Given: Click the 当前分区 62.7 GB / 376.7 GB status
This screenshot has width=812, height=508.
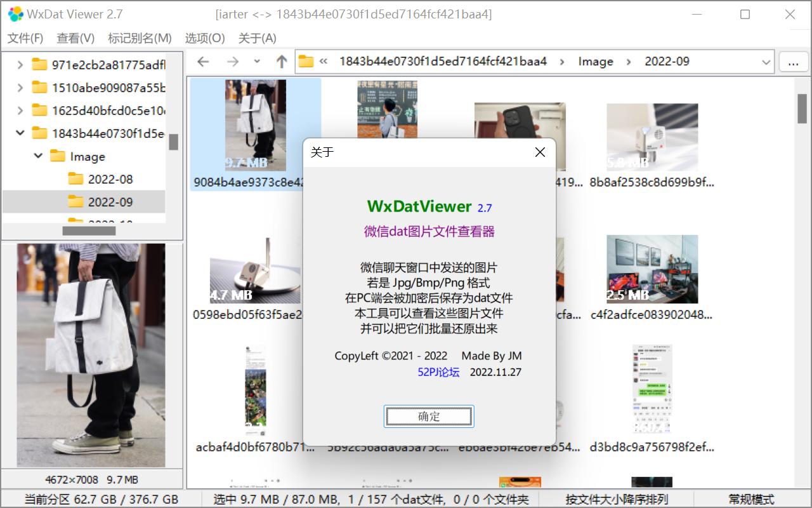Looking at the screenshot, I should (x=101, y=500).
